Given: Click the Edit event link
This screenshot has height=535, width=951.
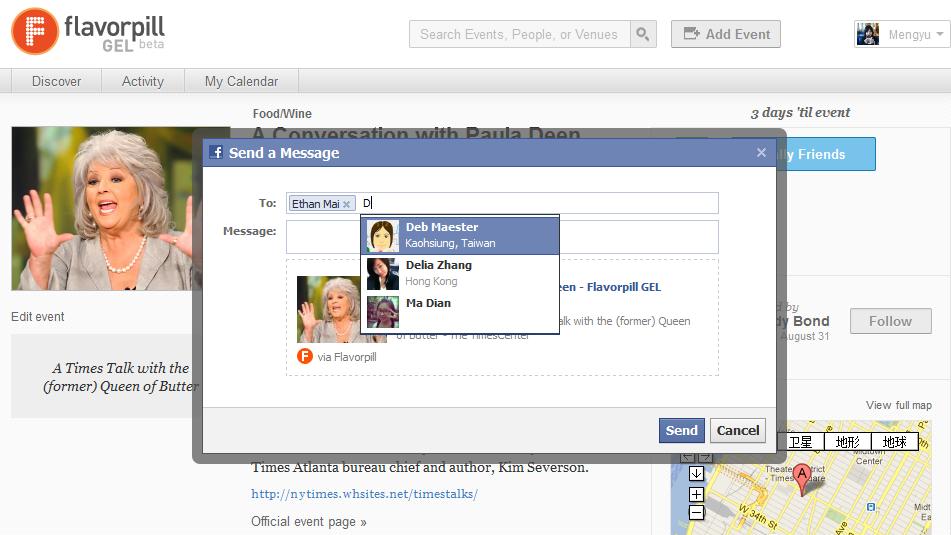Looking at the screenshot, I should tap(38, 317).
